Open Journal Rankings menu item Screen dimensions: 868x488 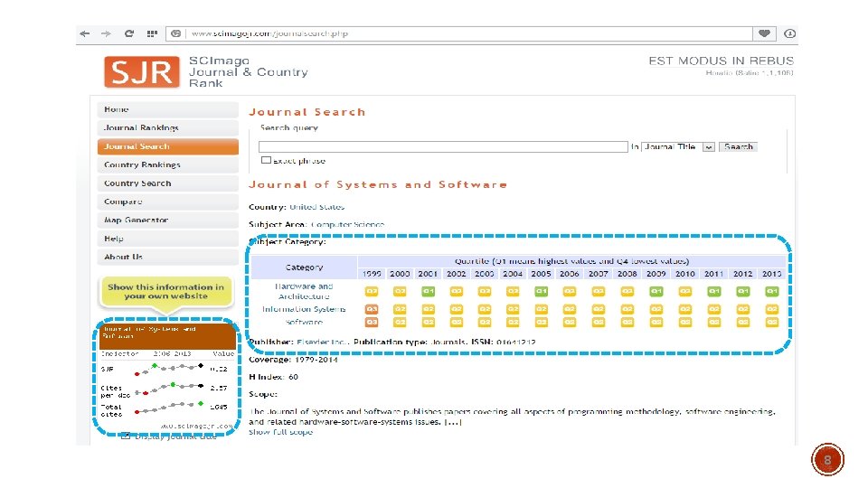coord(168,127)
